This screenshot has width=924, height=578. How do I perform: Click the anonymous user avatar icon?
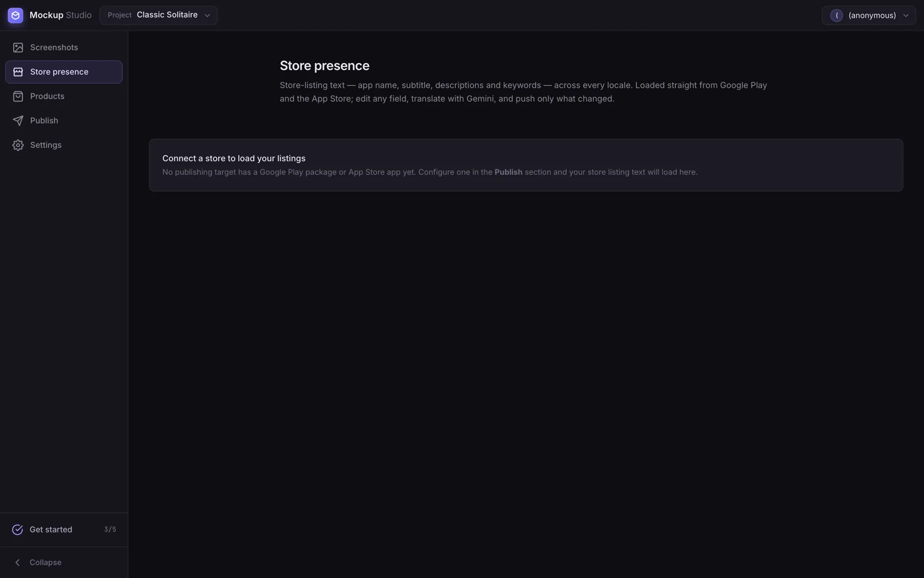836,15
